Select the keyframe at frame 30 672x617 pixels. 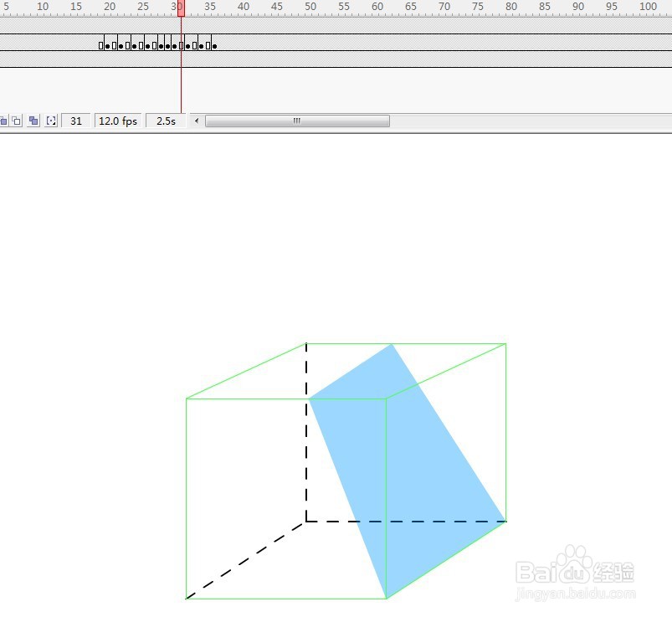(x=174, y=46)
